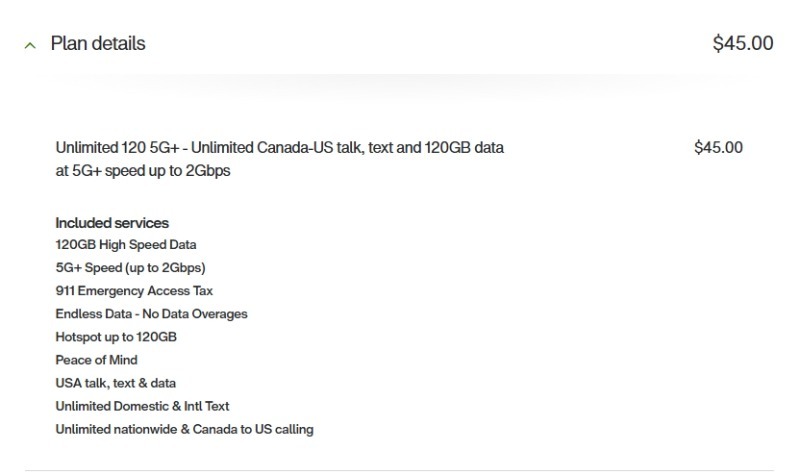Image resolution: width=800 pixels, height=473 pixels.
Task: Click the $45.00 plan line price
Action: (x=718, y=148)
